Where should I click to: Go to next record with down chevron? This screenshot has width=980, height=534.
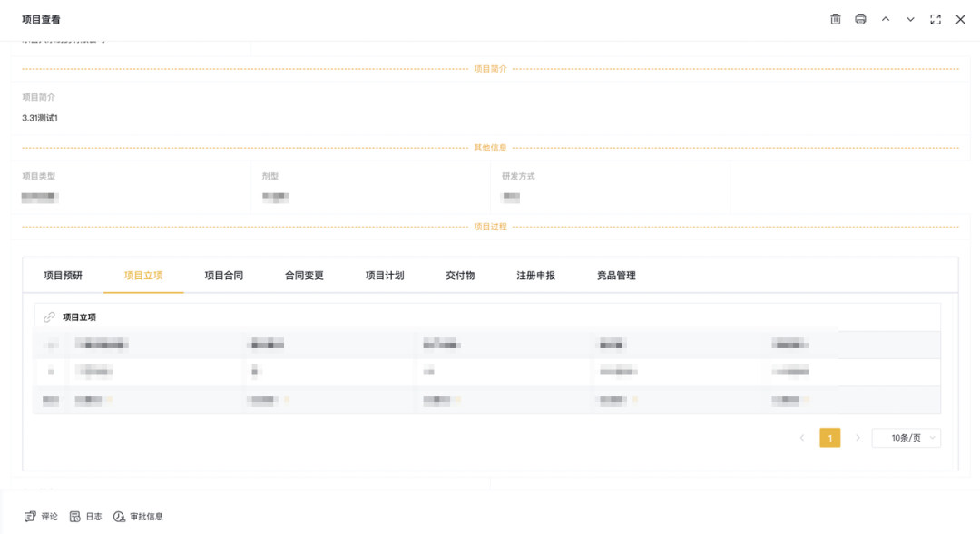pyautogui.click(x=910, y=19)
